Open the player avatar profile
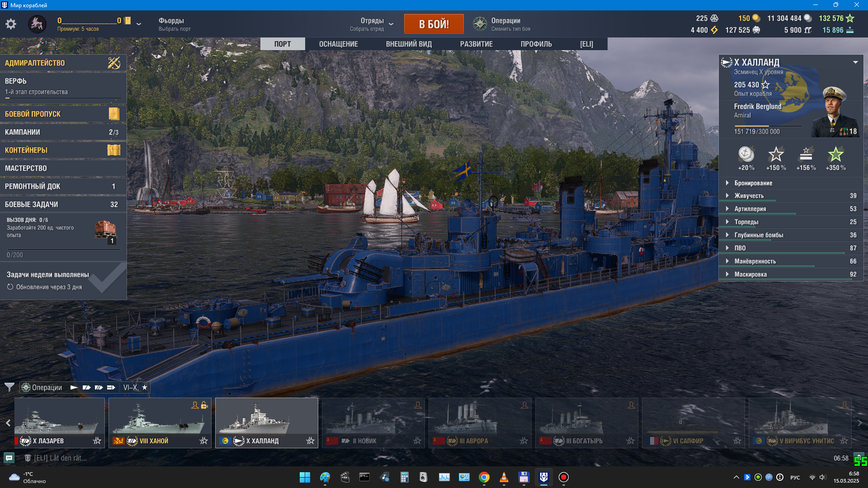The width and height of the screenshot is (868, 488). [37, 24]
